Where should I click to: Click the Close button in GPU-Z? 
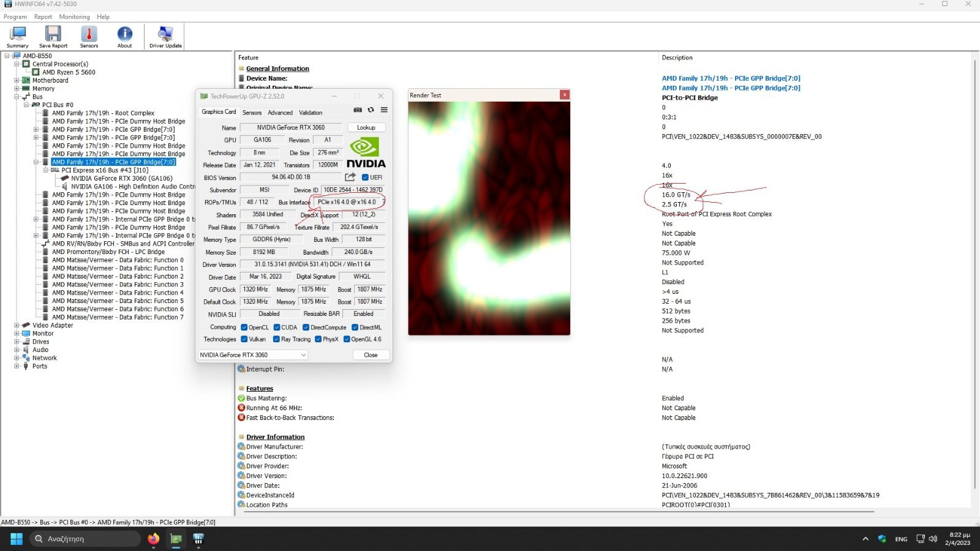(x=371, y=355)
